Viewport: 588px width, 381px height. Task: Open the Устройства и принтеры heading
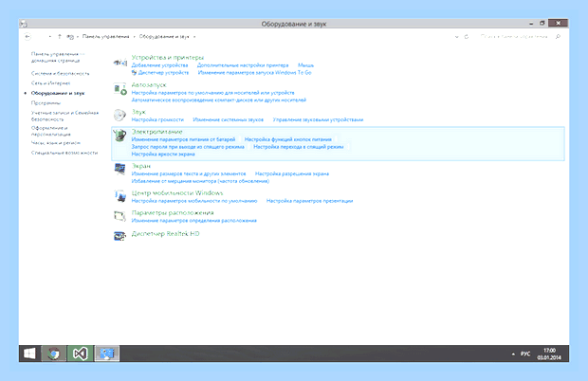(x=168, y=57)
